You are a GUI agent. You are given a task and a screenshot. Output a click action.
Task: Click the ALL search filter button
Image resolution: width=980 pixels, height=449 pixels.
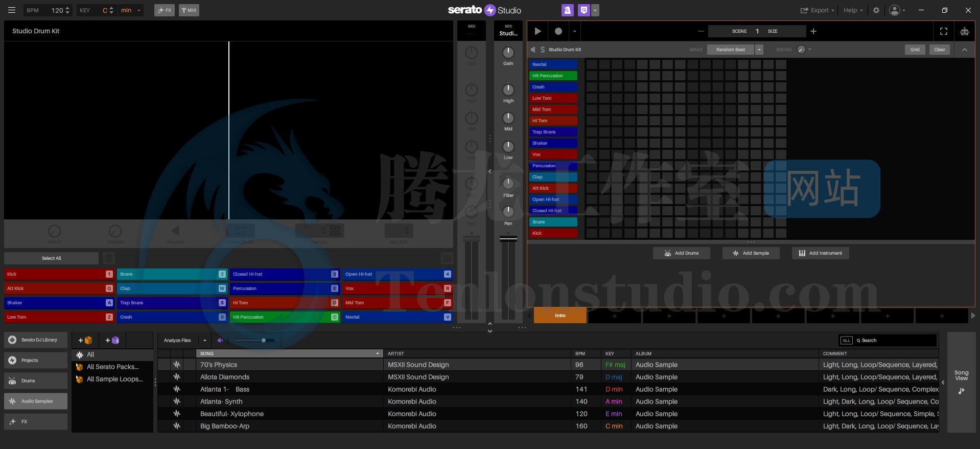pyautogui.click(x=846, y=341)
